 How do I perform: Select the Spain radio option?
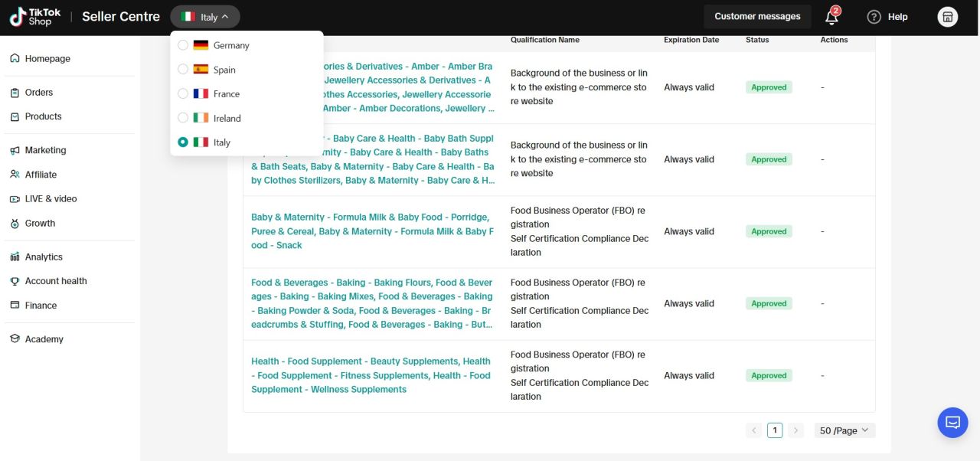(183, 70)
